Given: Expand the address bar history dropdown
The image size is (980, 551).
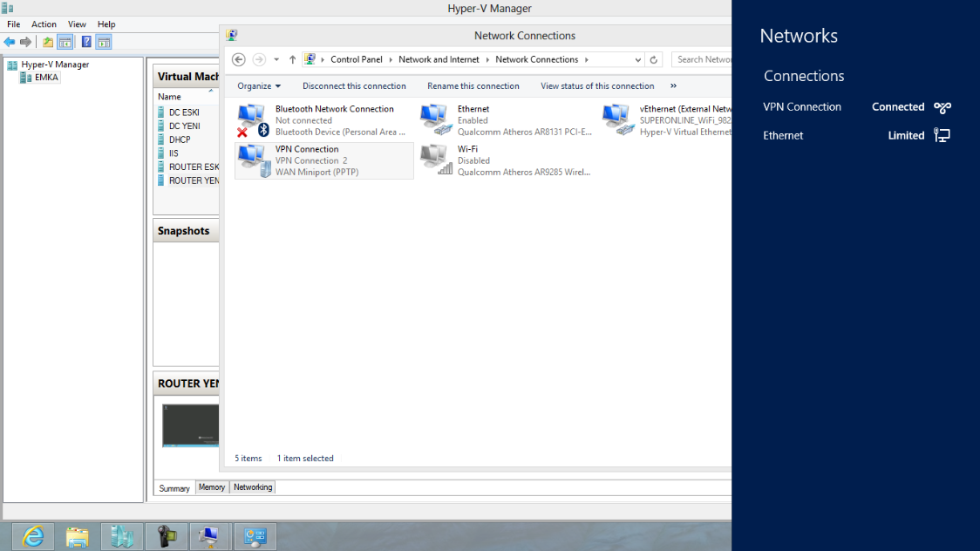Looking at the screenshot, I should (637, 60).
